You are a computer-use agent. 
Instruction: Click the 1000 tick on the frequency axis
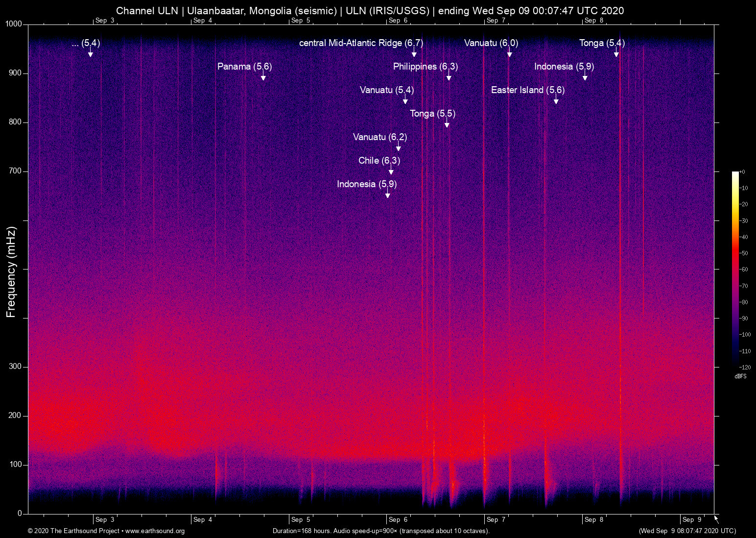point(14,24)
